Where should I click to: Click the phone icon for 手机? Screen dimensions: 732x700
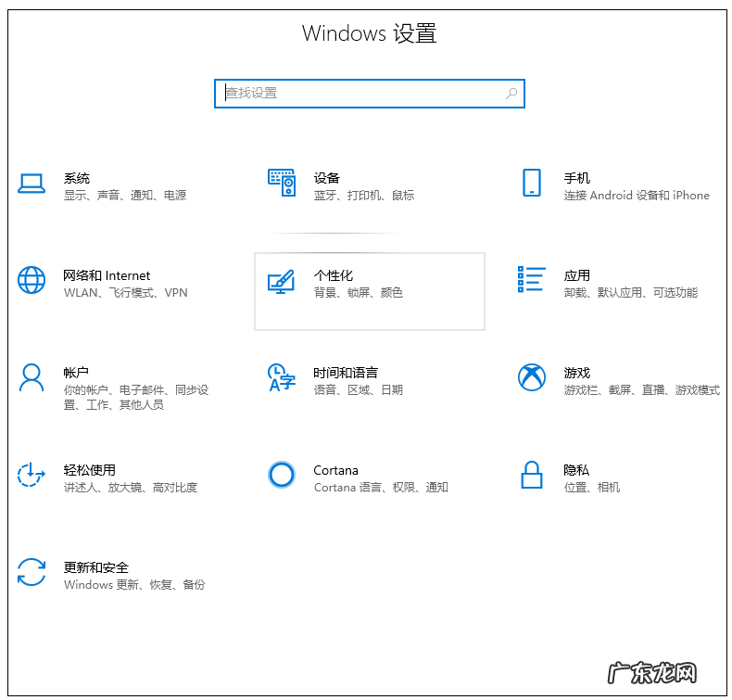[x=532, y=183]
